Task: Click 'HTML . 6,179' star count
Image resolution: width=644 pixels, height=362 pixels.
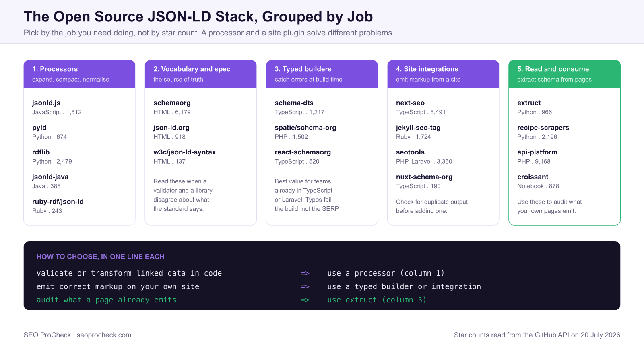Action: pos(172,112)
